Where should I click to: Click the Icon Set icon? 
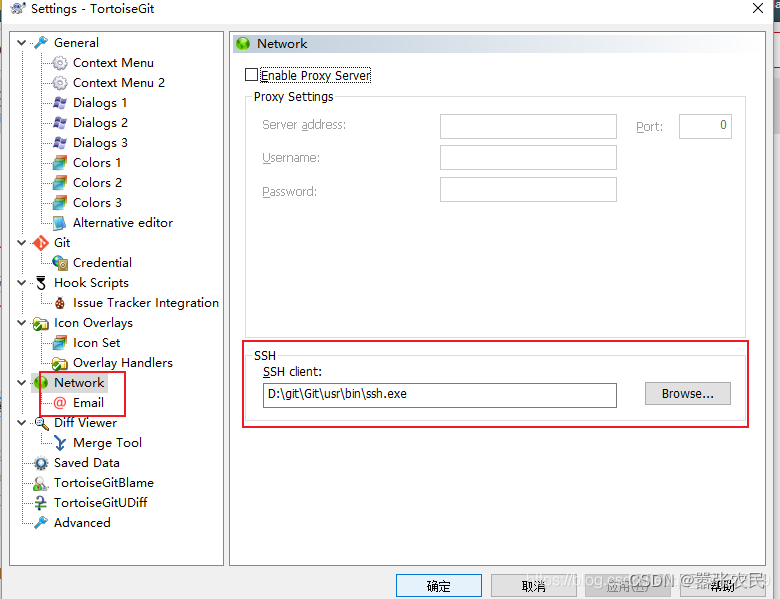[60, 343]
